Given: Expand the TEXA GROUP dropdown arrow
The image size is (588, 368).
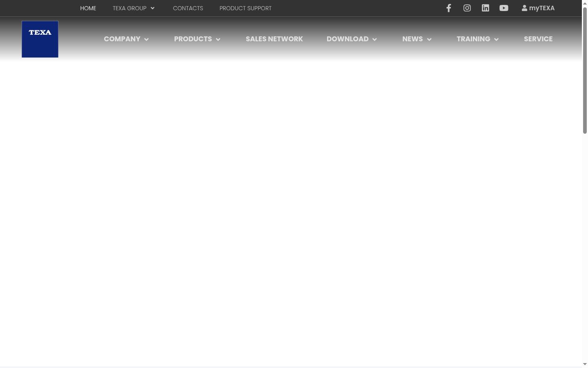Looking at the screenshot, I should (153, 8).
